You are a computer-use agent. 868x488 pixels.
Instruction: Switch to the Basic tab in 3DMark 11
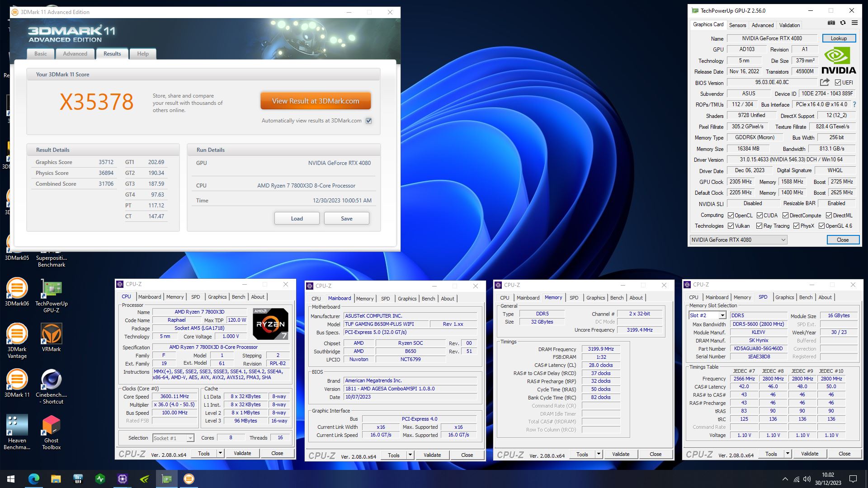pyautogui.click(x=41, y=54)
